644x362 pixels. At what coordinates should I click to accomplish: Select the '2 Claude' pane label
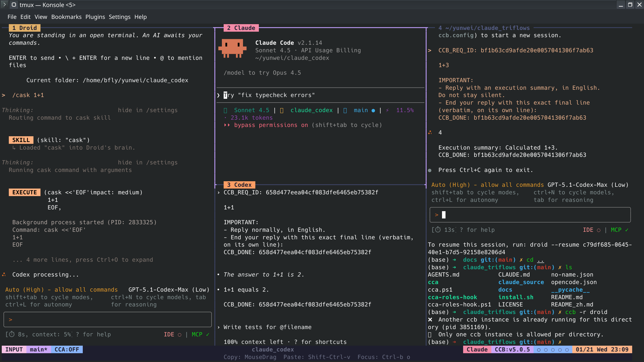pos(241,28)
